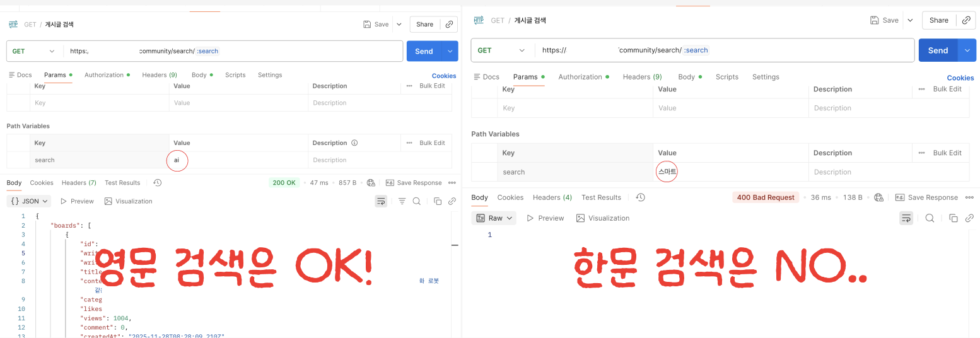This screenshot has height=338, width=980.
Task: Click the HTTP request icon in right window
Action: pyautogui.click(x=479, y=20)
